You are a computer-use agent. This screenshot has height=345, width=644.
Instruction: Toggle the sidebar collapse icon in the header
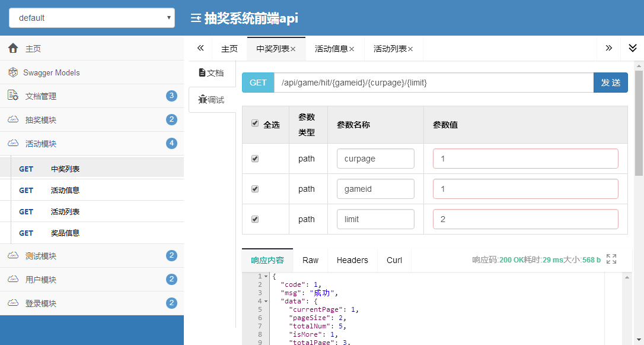click(x=196, y=18)
